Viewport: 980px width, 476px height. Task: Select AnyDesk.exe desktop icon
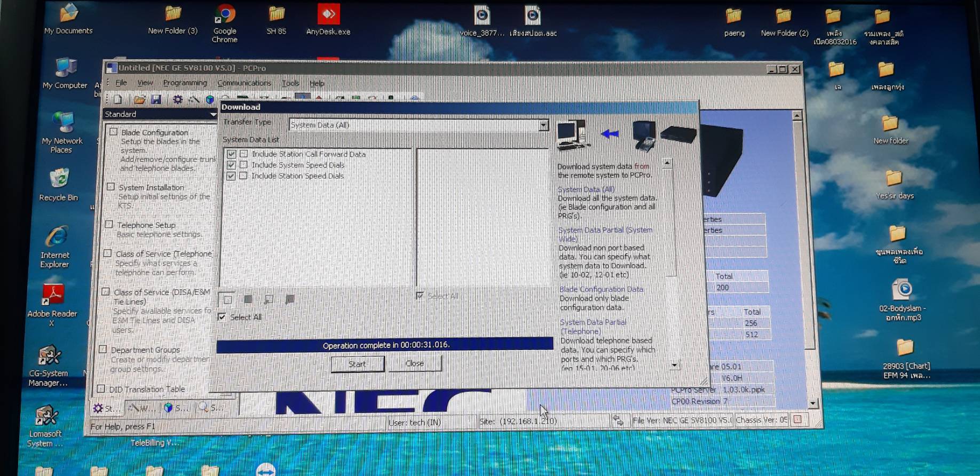tap(328, 20)
